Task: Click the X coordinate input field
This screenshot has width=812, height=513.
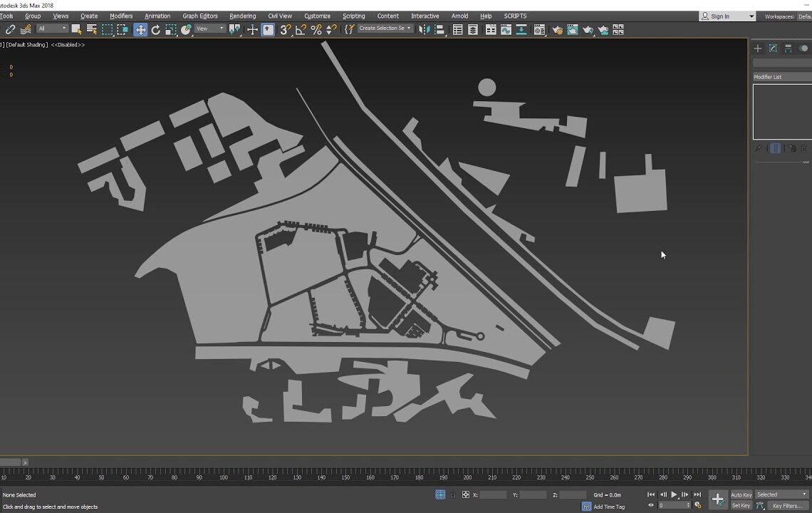Action: (x=495, y=494)
